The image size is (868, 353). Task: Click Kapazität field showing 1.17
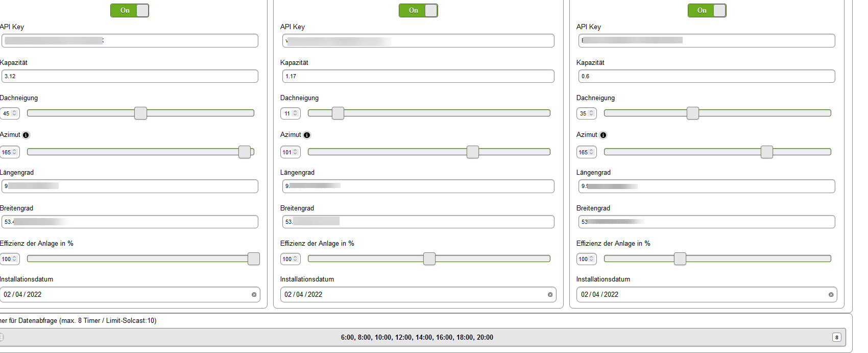[418, 76]
